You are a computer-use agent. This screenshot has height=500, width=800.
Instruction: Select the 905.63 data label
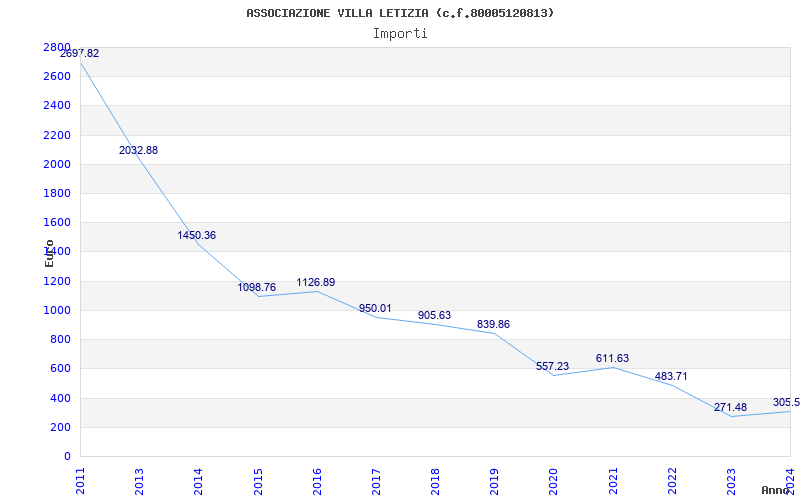click(434, 315)
